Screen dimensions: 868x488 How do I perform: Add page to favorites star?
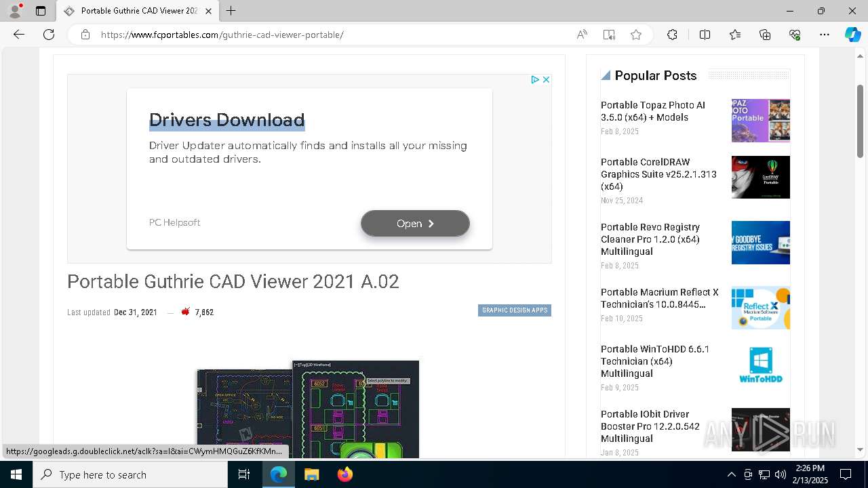pos(636,35)
